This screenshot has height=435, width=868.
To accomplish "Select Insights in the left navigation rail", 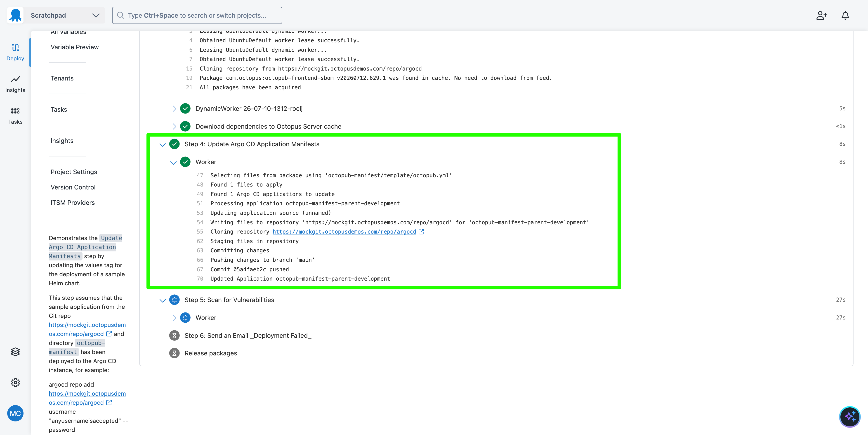I will [x=15, y=84].
